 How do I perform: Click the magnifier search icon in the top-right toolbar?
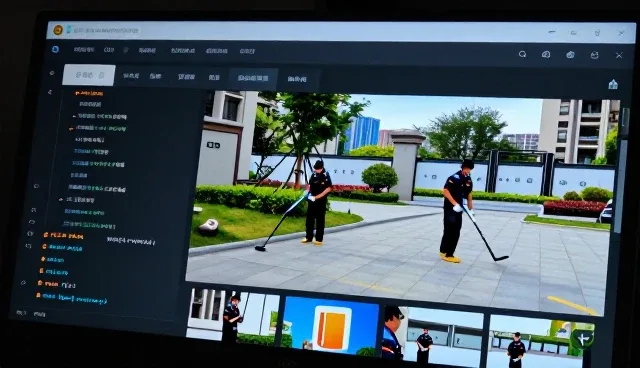(522, 54)
